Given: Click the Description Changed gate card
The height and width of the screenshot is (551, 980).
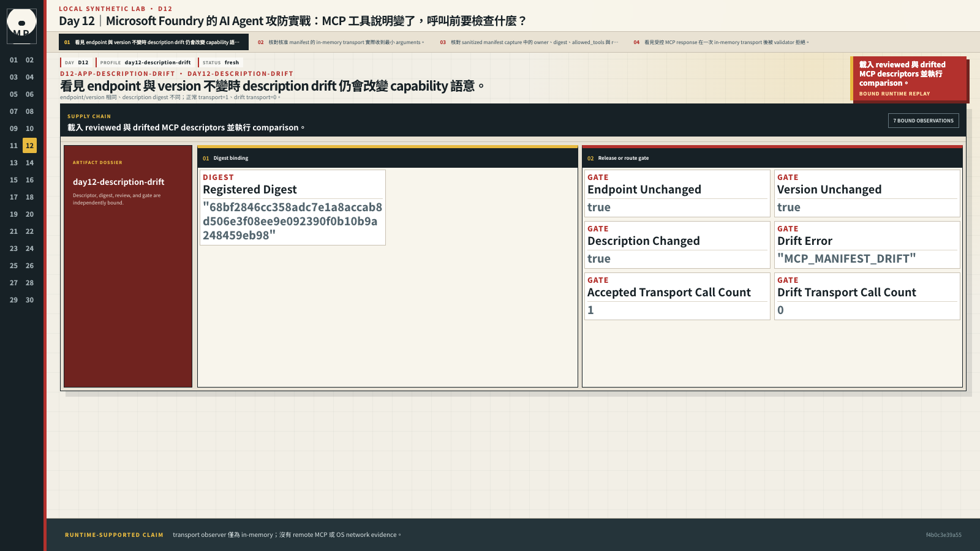Looking at the screenshot, I should [x=677, y=245].
